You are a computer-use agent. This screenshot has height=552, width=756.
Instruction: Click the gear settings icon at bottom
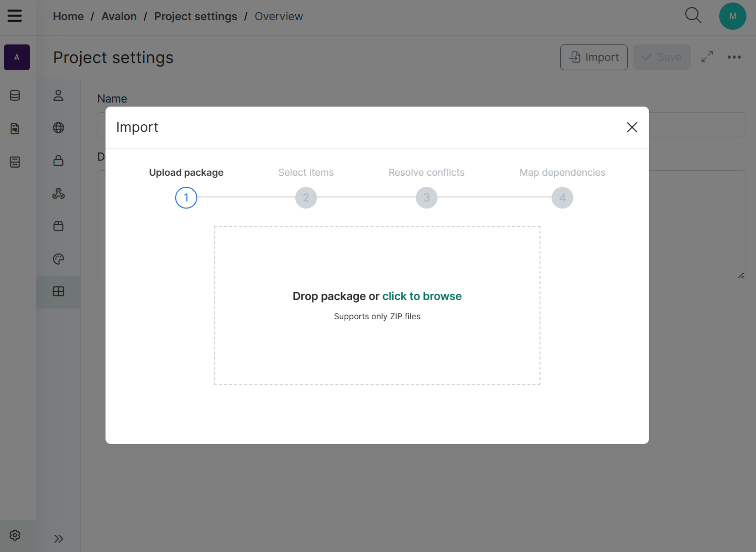pos(15,535)
